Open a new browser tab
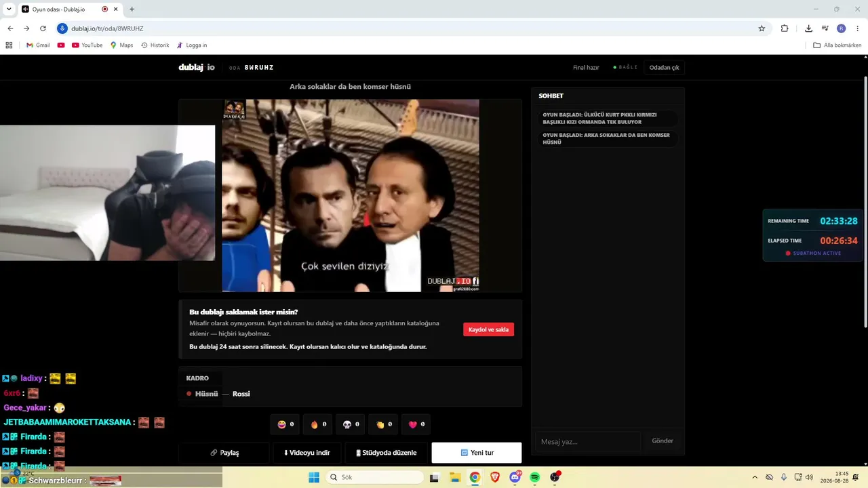 point(132,9)
